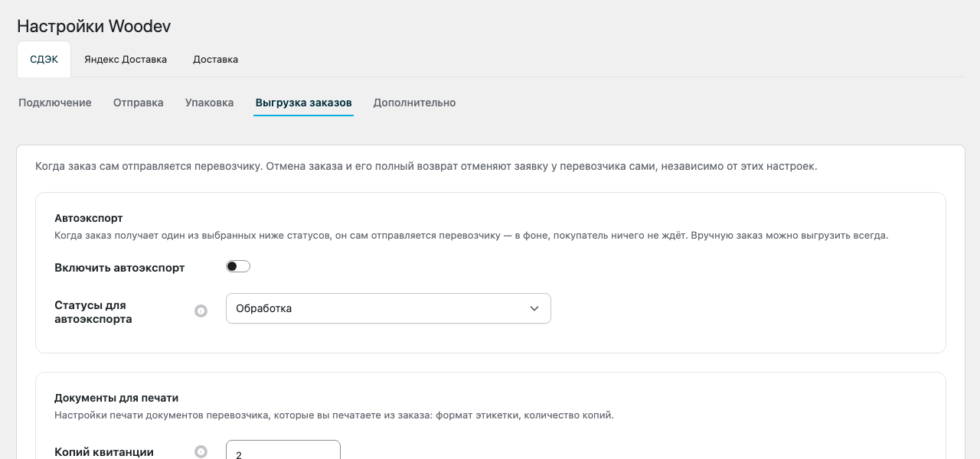
Task: Open the Статусы для автоэкспорта dropdown
Action: pos(388,308)
